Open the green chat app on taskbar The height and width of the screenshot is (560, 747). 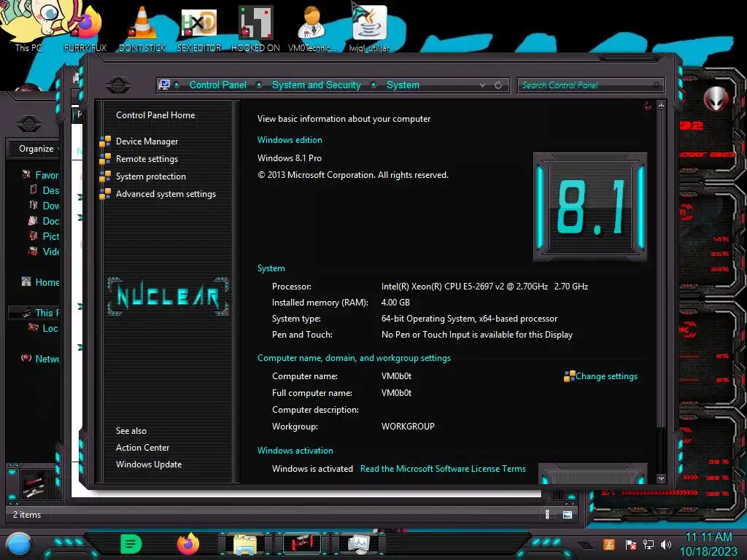click(131, 544)
